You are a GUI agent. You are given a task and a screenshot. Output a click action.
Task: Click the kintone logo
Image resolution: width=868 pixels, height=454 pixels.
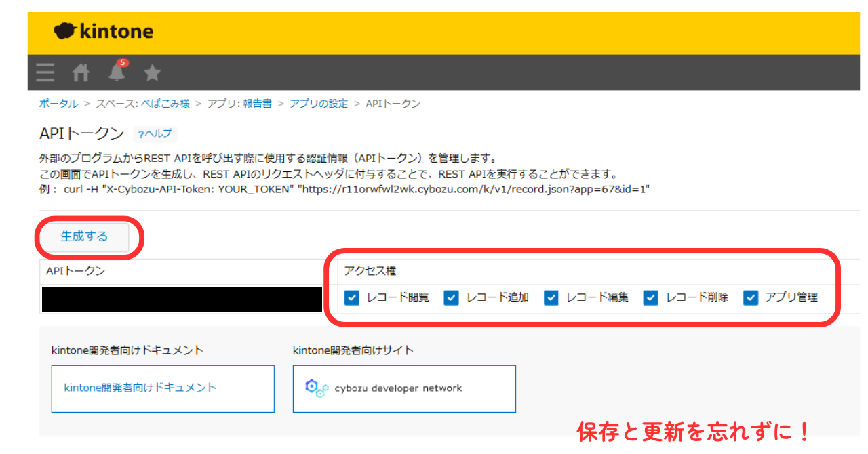point(103,31)
